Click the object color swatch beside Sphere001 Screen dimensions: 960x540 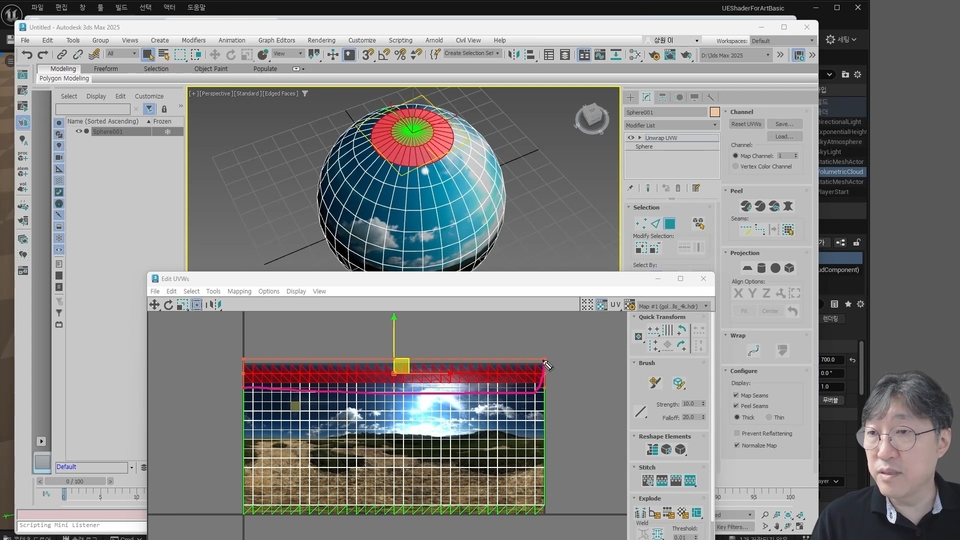[x=714, y=112]
